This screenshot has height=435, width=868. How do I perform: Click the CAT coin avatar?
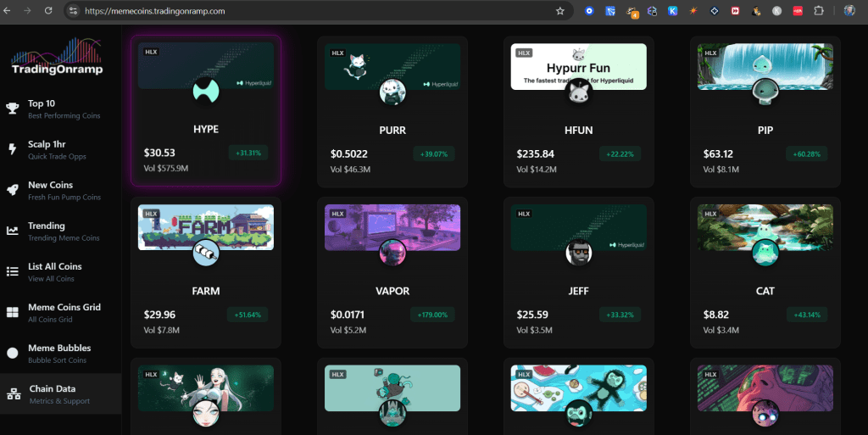pos(765,253)
